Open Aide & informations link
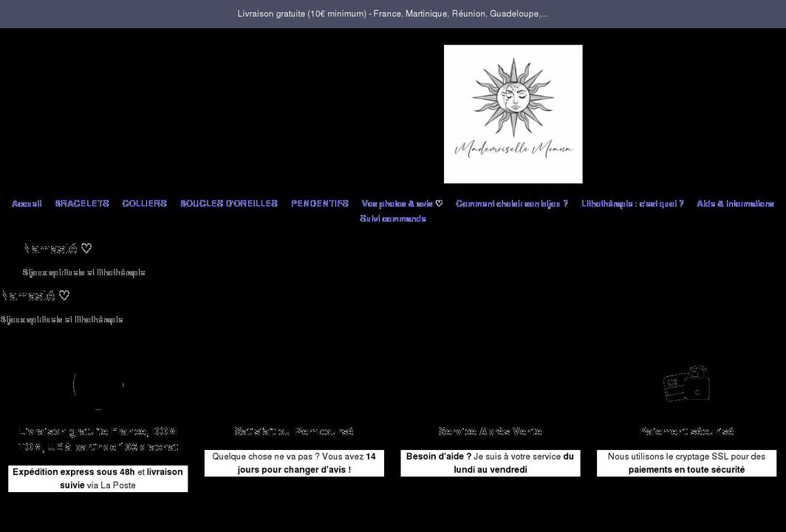786x532 pixels. click(x=735, y=204)
